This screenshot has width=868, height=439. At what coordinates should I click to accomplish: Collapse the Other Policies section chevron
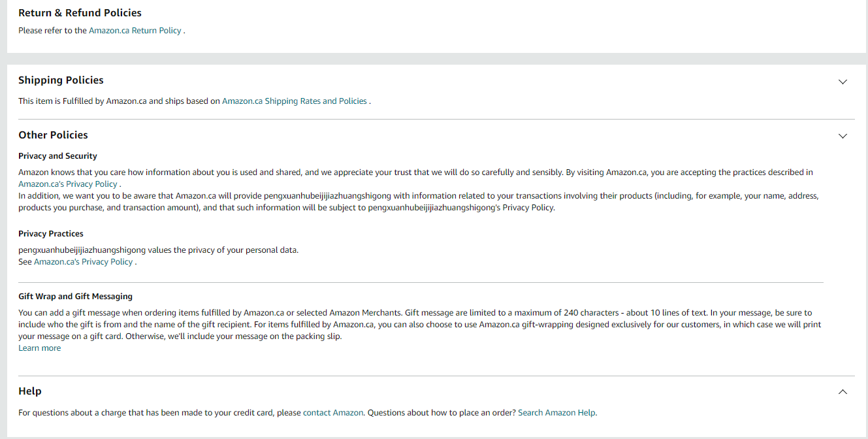843,136
